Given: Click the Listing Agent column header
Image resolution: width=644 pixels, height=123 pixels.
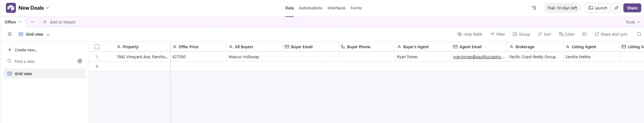Looking at the screenshot, I should click(x=591, y=47).
